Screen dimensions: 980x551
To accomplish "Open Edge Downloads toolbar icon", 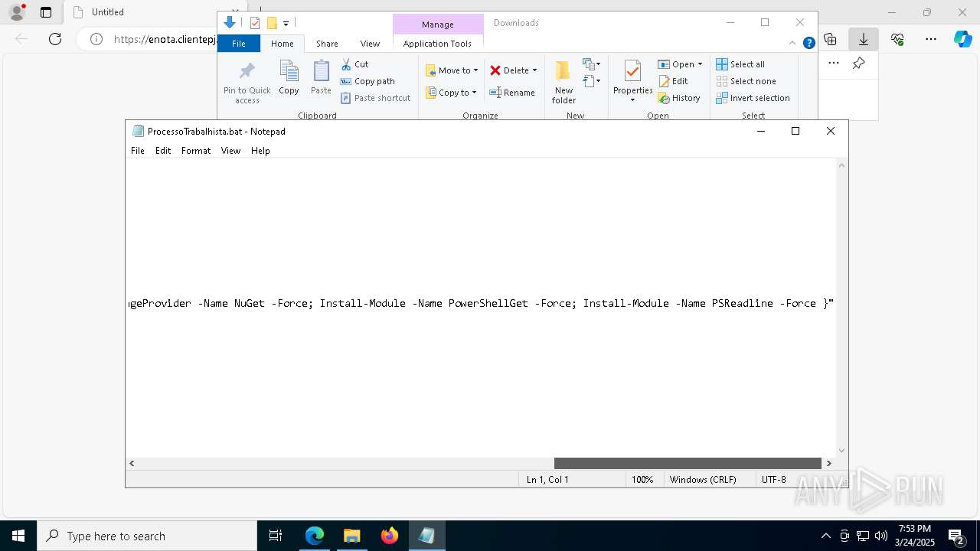I will coord(864,39).
